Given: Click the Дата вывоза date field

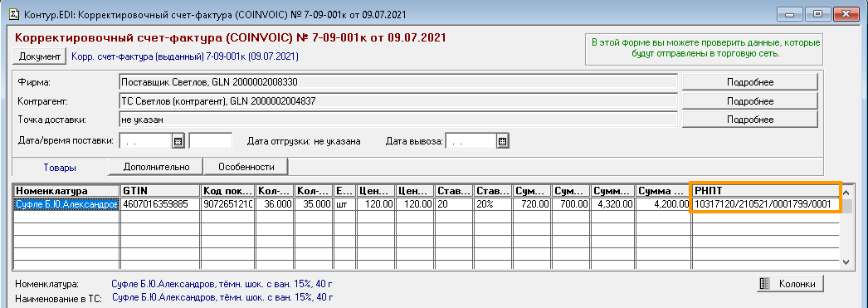Looking at the screenshot, I should pos(471,141).
